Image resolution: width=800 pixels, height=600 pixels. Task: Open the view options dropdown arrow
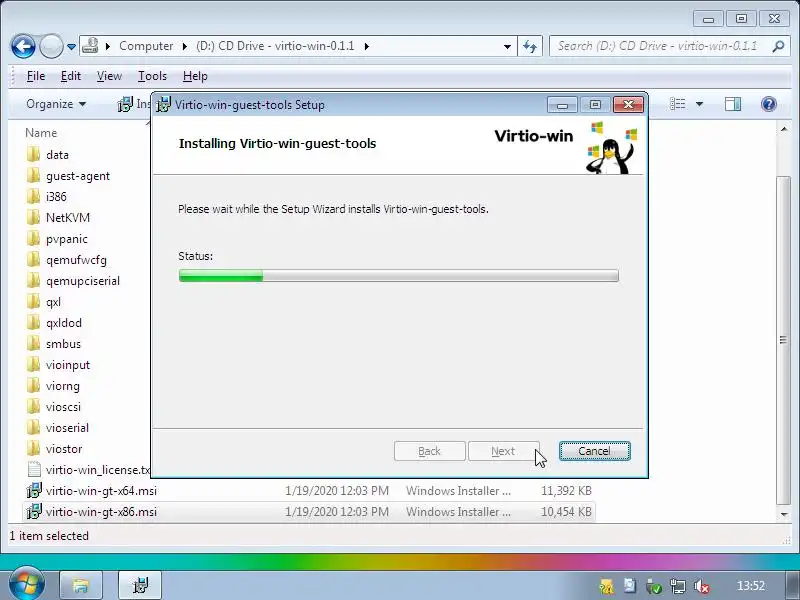pos(699,104)
